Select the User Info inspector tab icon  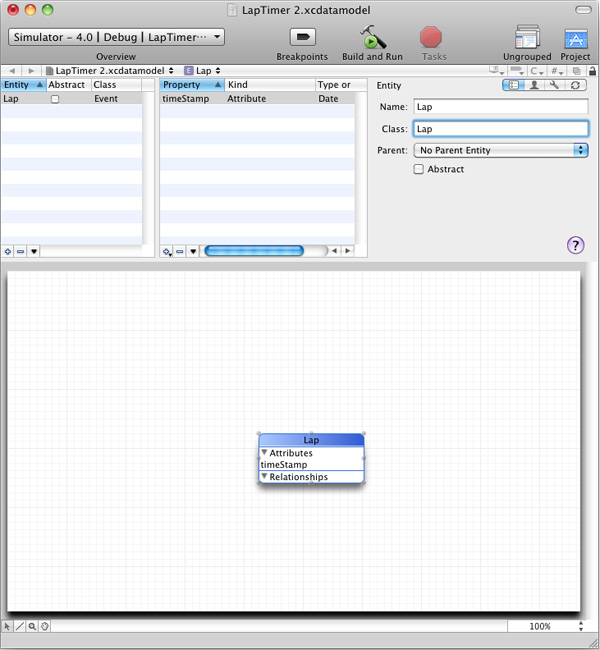click(x=534, y=85)
